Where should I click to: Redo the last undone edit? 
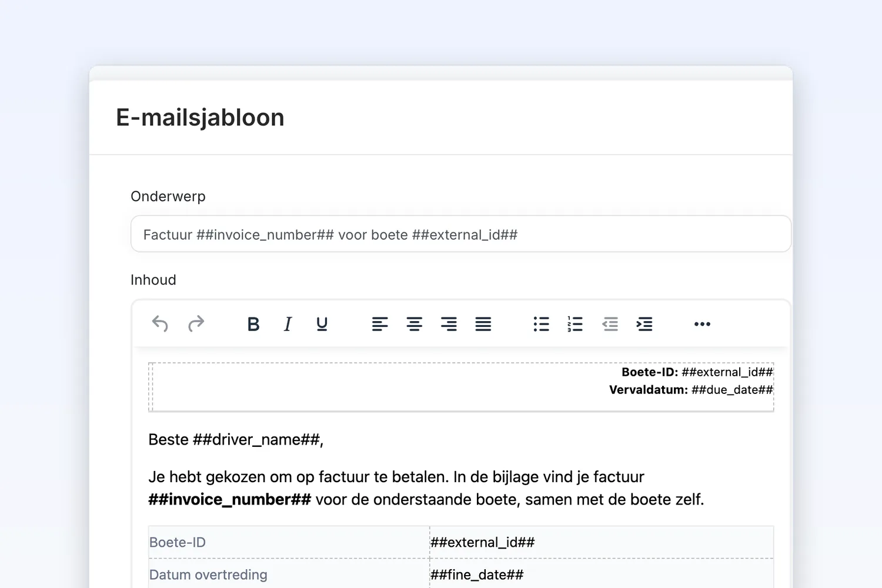196,324
